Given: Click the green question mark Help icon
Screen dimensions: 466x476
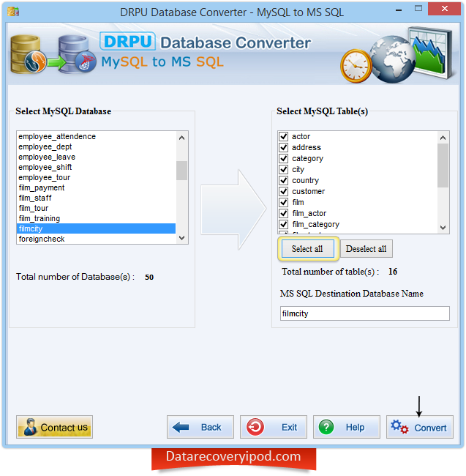Looking at the screenshot, I should click(x=326, y=427).
